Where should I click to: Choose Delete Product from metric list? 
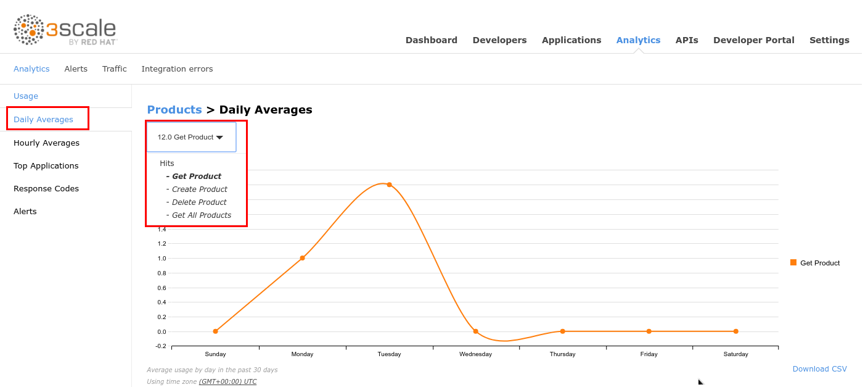(199, 202)
